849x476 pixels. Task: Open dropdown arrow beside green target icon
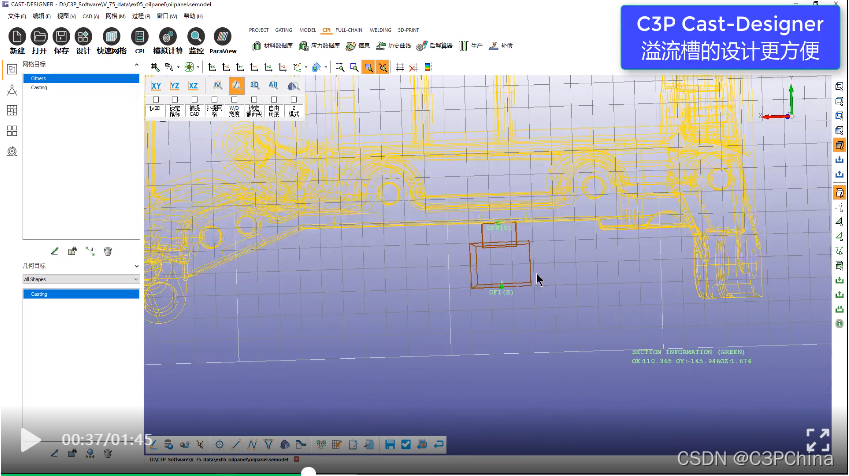pyautogui.click(x=198, y=67)
